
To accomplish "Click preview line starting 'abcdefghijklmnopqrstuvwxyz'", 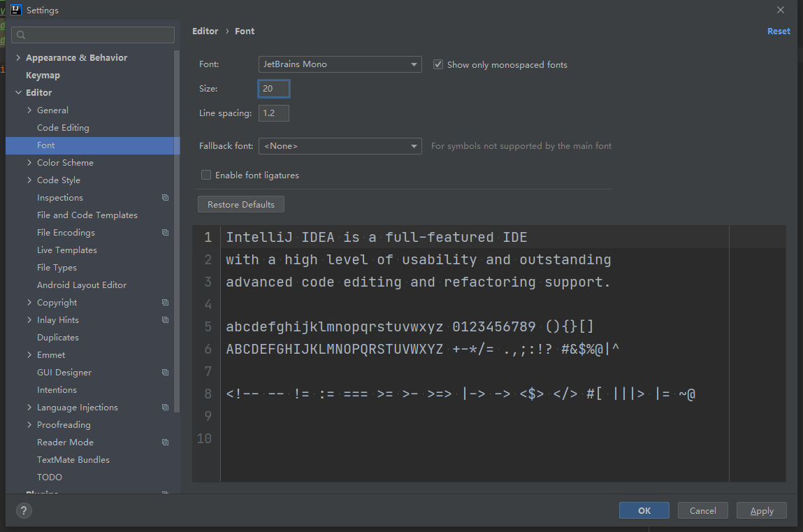I will click(410, 326).
